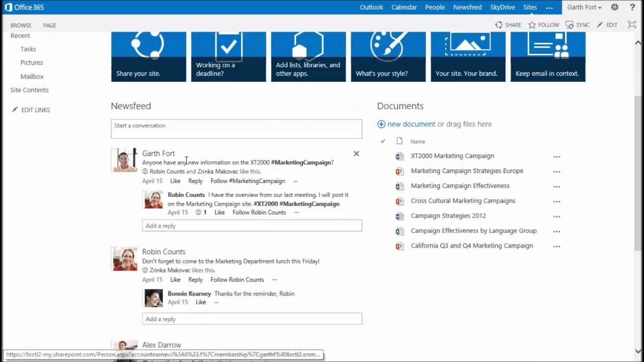Click the Share icon in ribbon
The image size is (644, 362).
coord(499,25)
